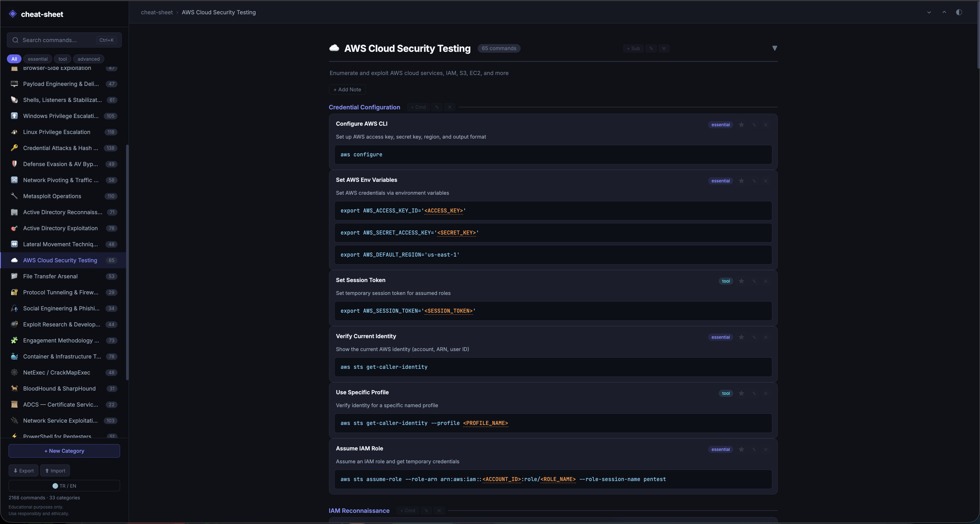980x524 pixels.
Task: Favorite the Verify Current Identity command
Action: [x=741, y=337]
